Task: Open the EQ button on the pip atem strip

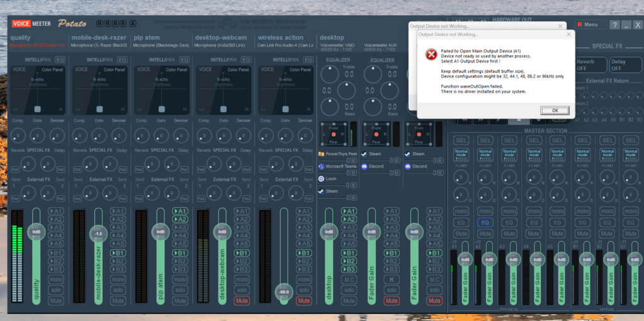Action: click(x=184, y=60)
